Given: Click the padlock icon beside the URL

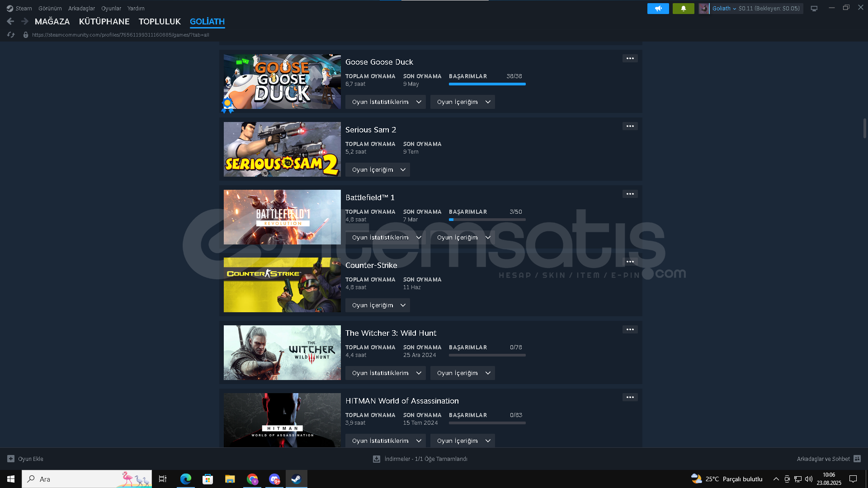Looking at the screenshot, I should click(26, 35).
